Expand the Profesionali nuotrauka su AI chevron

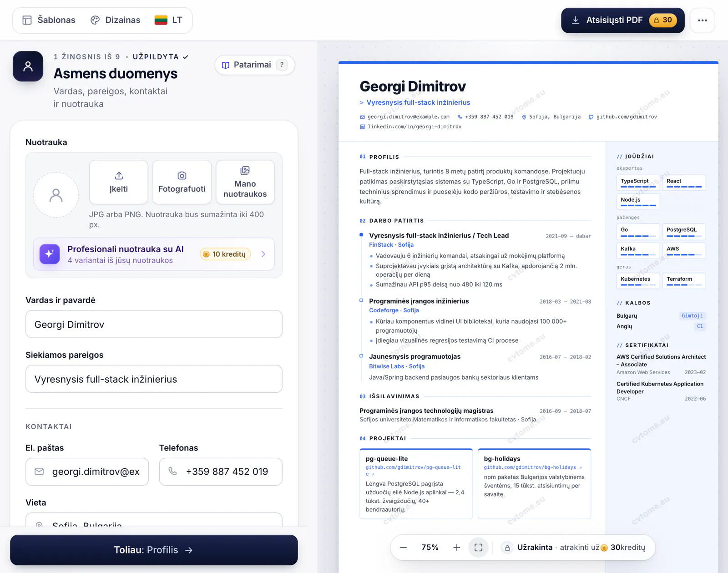pos(263,254)
